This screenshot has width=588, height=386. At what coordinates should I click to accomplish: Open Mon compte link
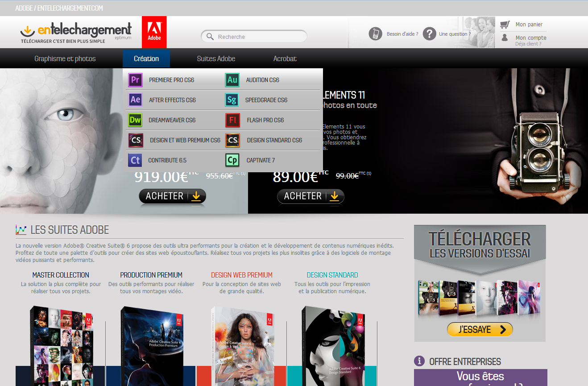[x=531, y=38]
